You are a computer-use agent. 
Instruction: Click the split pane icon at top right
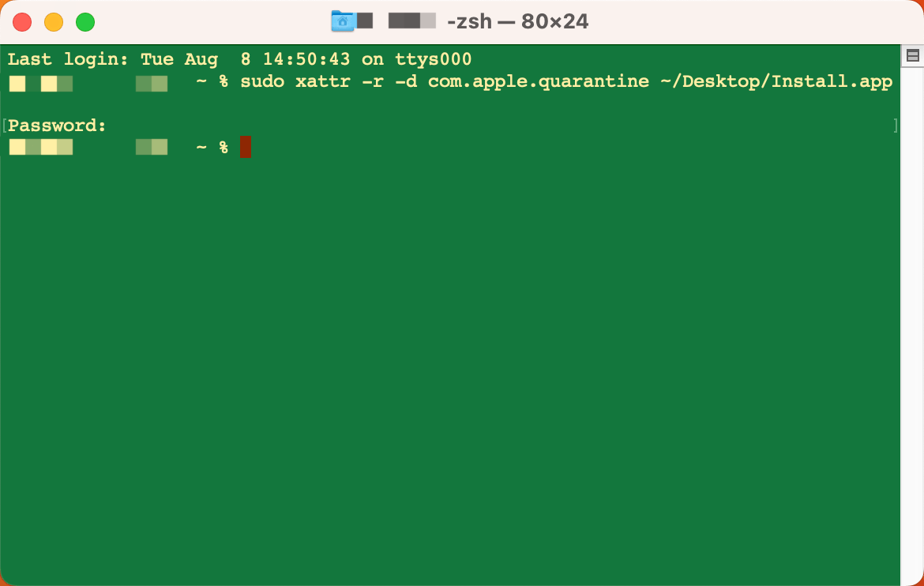913,56
